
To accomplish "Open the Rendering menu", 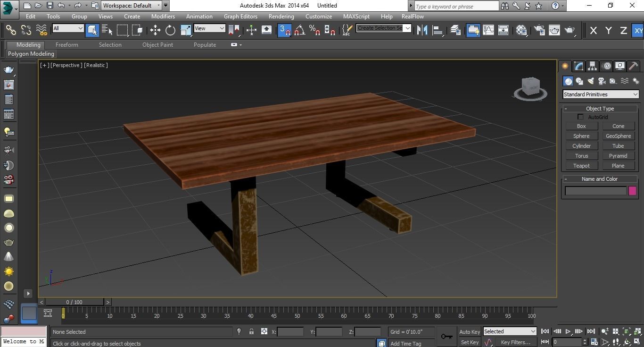I will [281, 16].
